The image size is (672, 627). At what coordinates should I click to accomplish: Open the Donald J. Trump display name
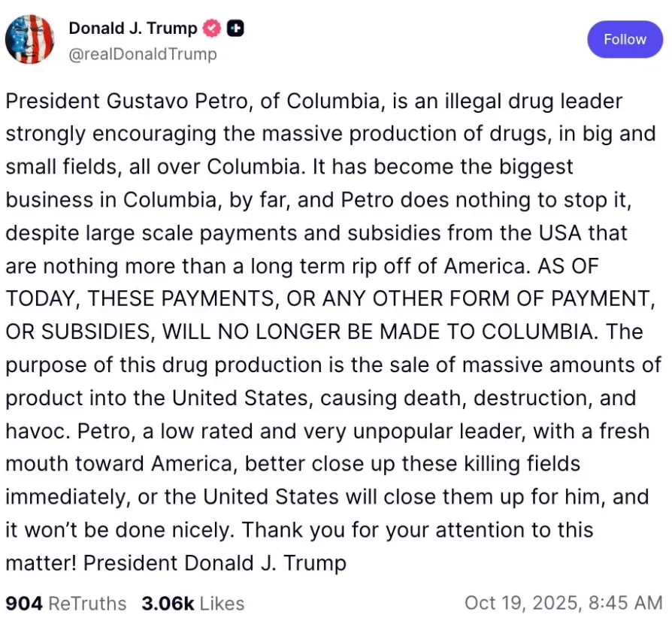133,29
